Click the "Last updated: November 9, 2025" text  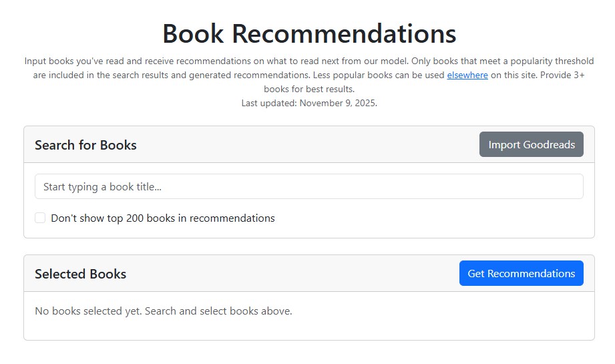pyautogui.click(x=309, y=103)
